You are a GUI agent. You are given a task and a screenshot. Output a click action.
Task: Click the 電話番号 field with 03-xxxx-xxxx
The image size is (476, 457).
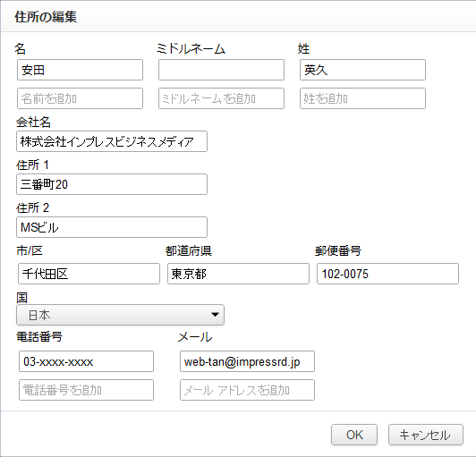[x=86, y=361]
